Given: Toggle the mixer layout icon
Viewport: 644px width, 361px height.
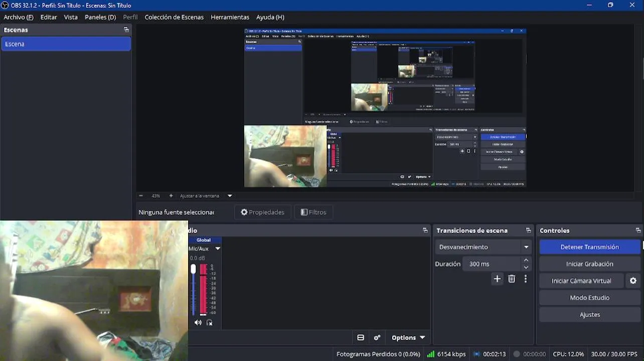Looking at the screenshot, I should tap(361, 337).
